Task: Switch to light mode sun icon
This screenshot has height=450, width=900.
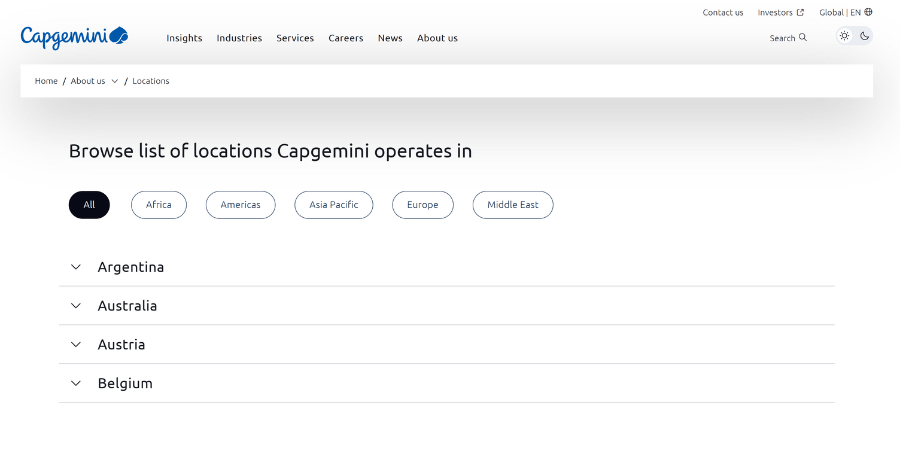Action: [844, 36]
